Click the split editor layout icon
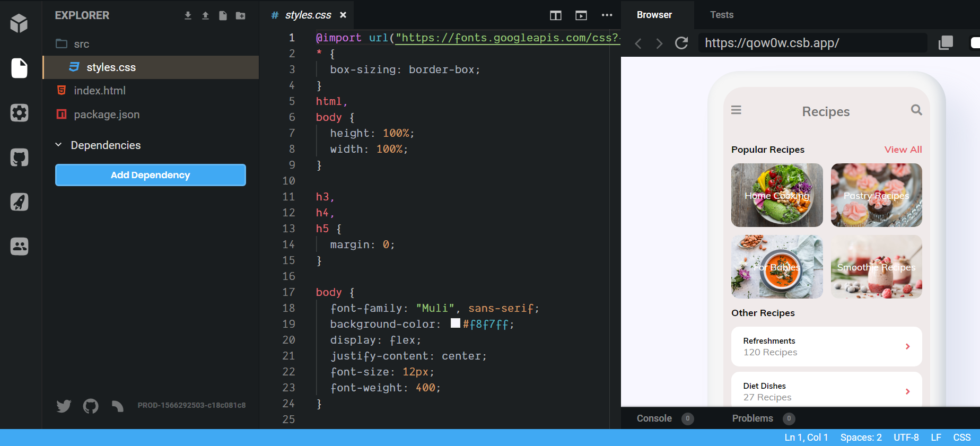The width and height of the screenshot is (980, 446). point(555,15)
